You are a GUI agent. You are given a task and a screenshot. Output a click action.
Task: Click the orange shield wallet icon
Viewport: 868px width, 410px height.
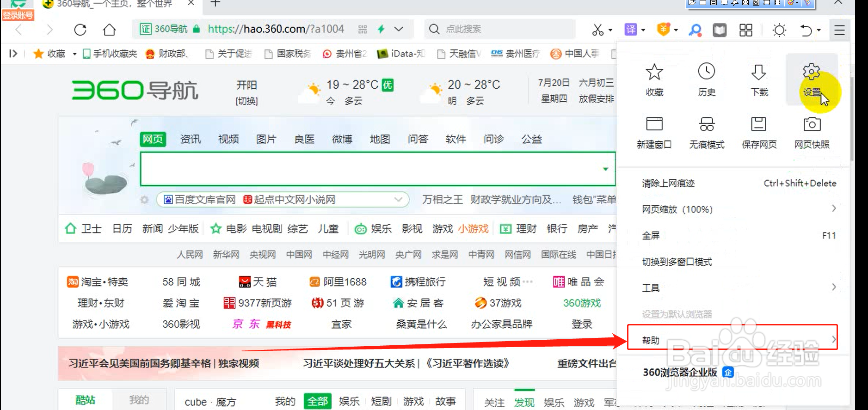(664, 30)
